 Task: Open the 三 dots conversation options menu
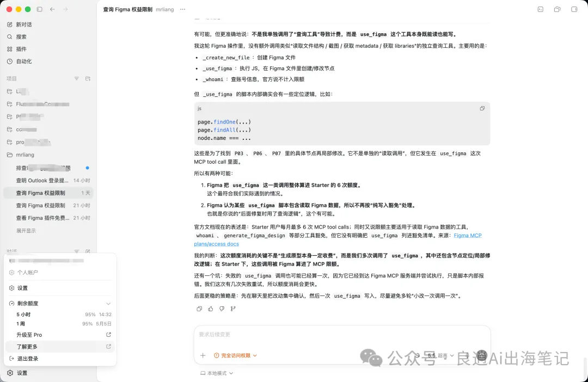click(182, 9)
